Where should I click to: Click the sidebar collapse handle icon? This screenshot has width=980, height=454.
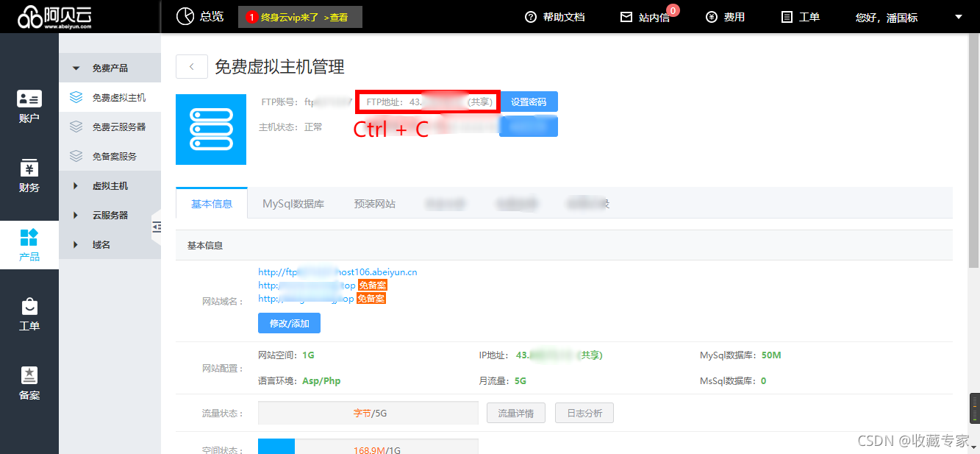pyautogui.click(x=156, y=227)
